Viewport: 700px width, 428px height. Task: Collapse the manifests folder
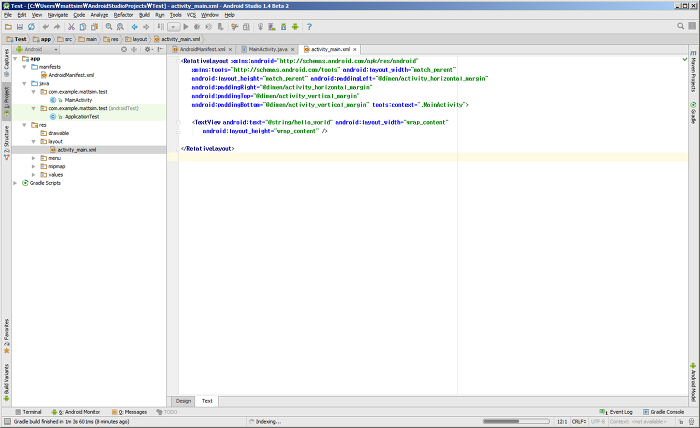pyautogui.click(x=25, y=67)
